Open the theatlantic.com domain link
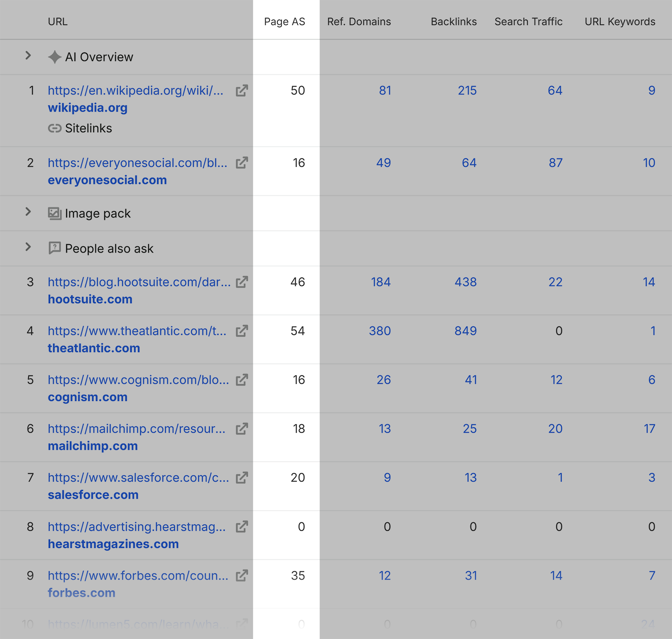Viewport: 672px width, 639px height. [x=94, y=348]
